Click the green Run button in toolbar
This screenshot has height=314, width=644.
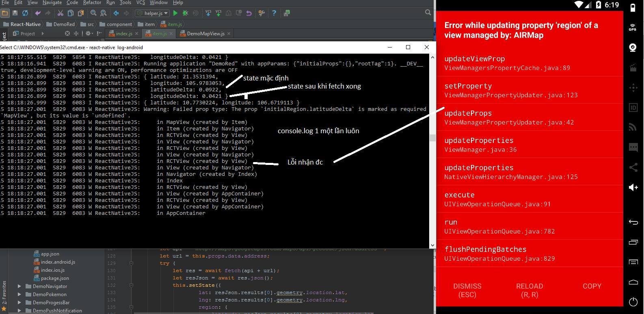(x=175, y=13)
